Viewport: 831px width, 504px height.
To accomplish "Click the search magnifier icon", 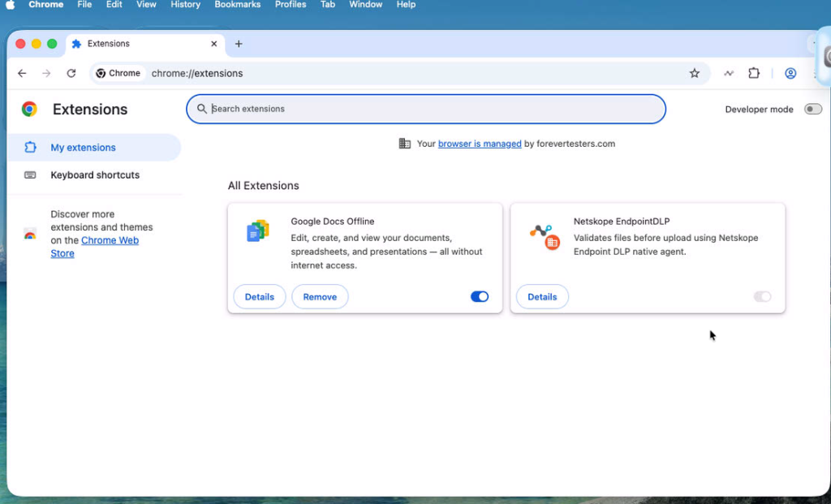I will (201, 109).
